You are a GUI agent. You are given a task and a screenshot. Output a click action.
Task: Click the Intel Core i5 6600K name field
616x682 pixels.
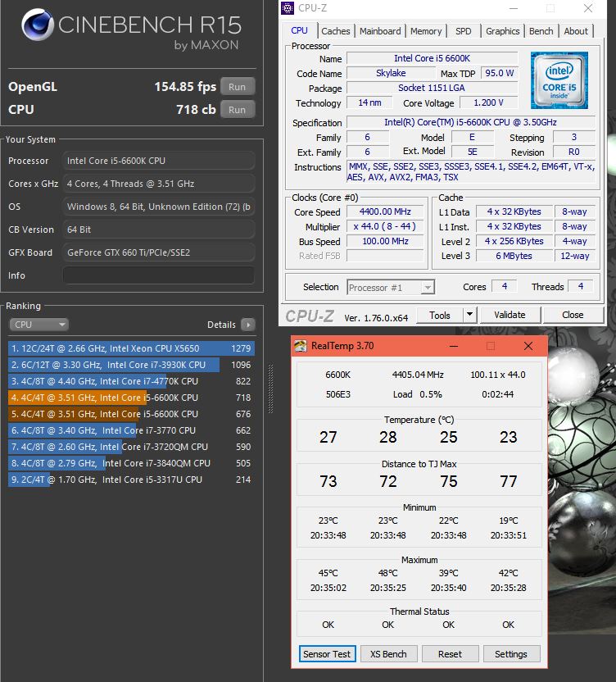[x=433, y=58]
